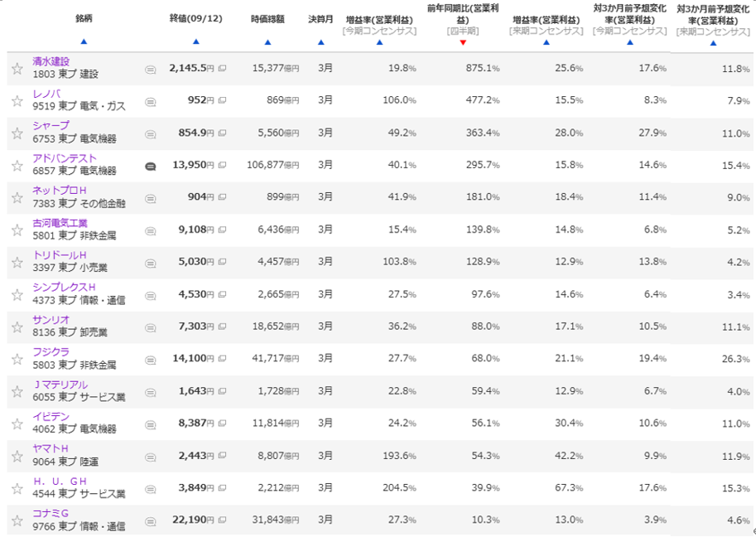Click the popup icon beside サンリオ's 7,303円 price

point(222,327)
